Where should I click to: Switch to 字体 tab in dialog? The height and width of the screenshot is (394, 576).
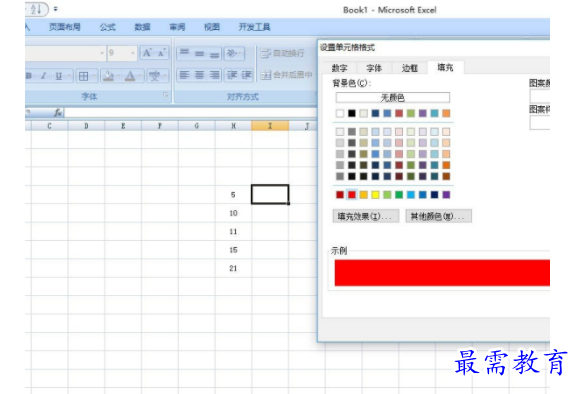click(x=374, y=68)
